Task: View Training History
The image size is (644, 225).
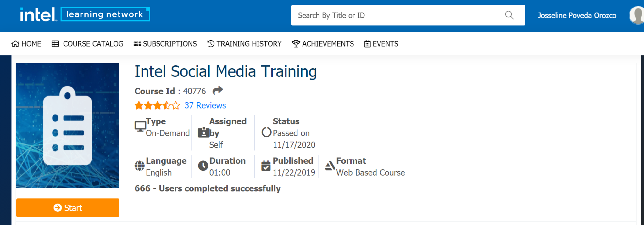Action: tap(244, 44)
